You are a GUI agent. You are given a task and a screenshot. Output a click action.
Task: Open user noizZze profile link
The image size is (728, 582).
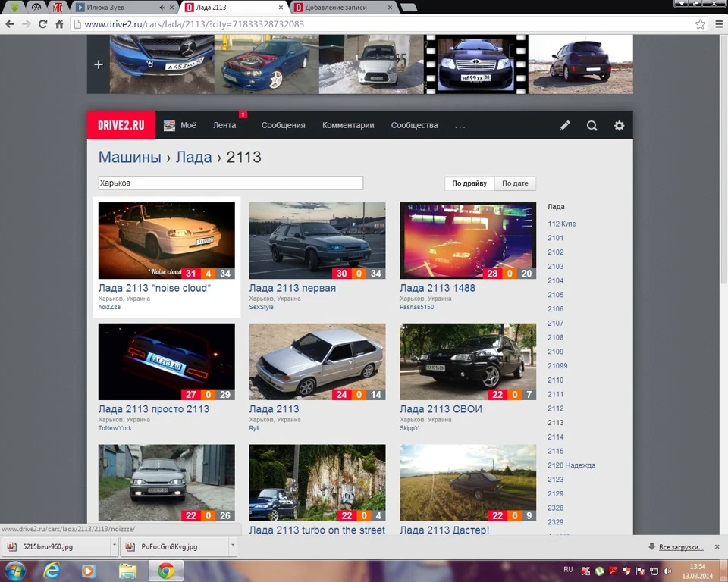point(109,307)
